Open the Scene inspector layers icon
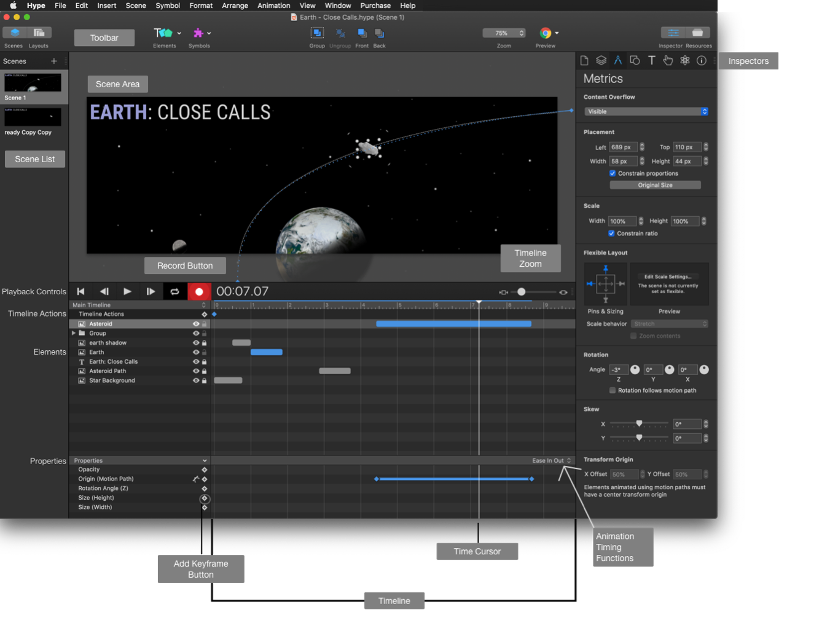 point(601,60)
